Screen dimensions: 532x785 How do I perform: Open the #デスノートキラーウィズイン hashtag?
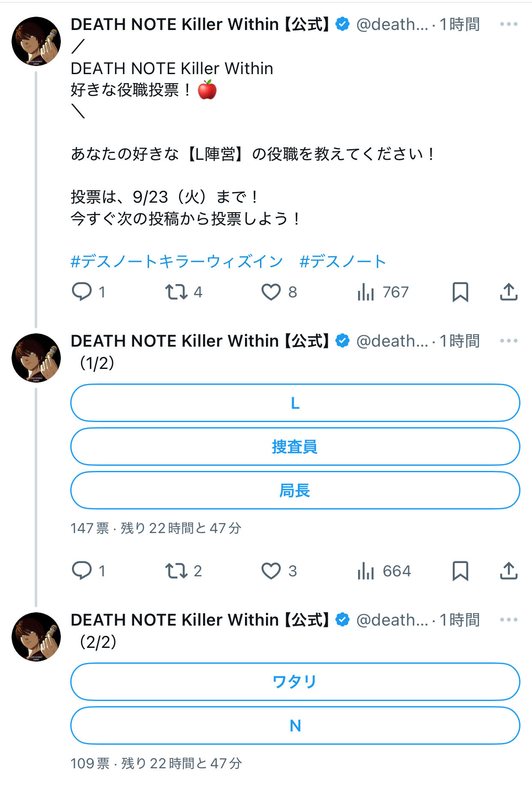176,261
